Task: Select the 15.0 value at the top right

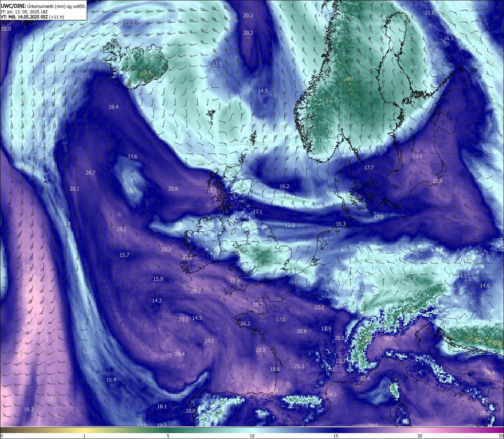Action: tap(430, 13)
